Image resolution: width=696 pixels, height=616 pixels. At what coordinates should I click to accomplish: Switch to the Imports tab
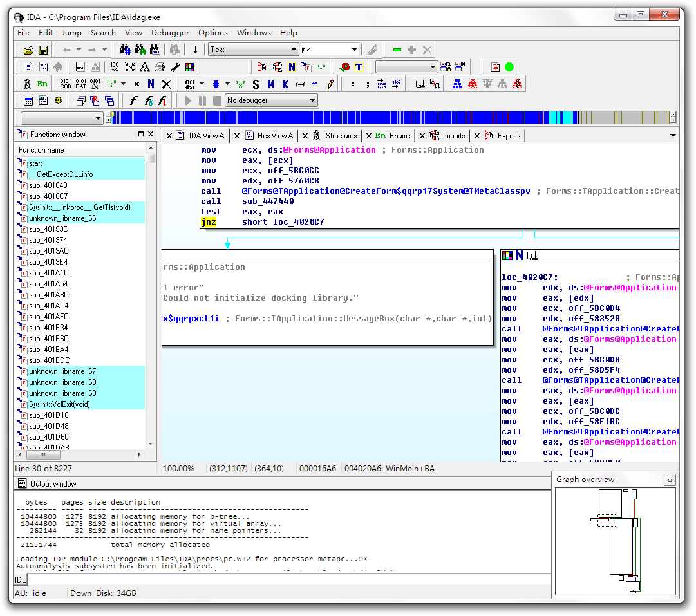click(447, 136)
